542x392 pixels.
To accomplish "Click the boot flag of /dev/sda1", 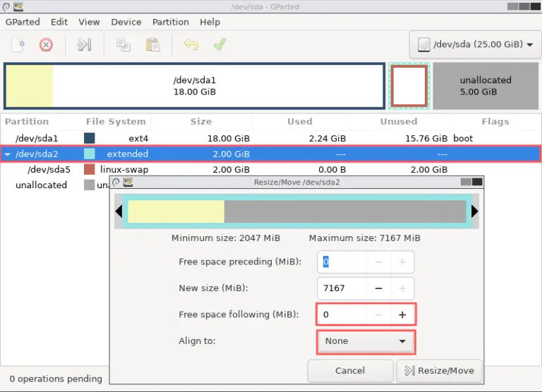I will point(463,138).
